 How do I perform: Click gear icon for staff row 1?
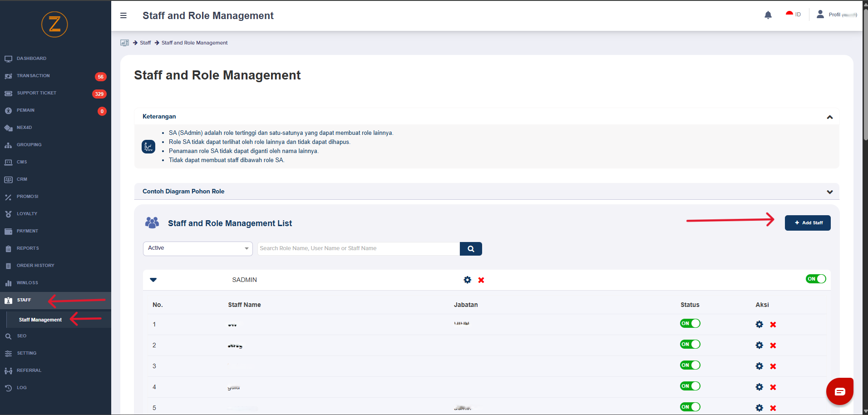click(x=759, y=325)
